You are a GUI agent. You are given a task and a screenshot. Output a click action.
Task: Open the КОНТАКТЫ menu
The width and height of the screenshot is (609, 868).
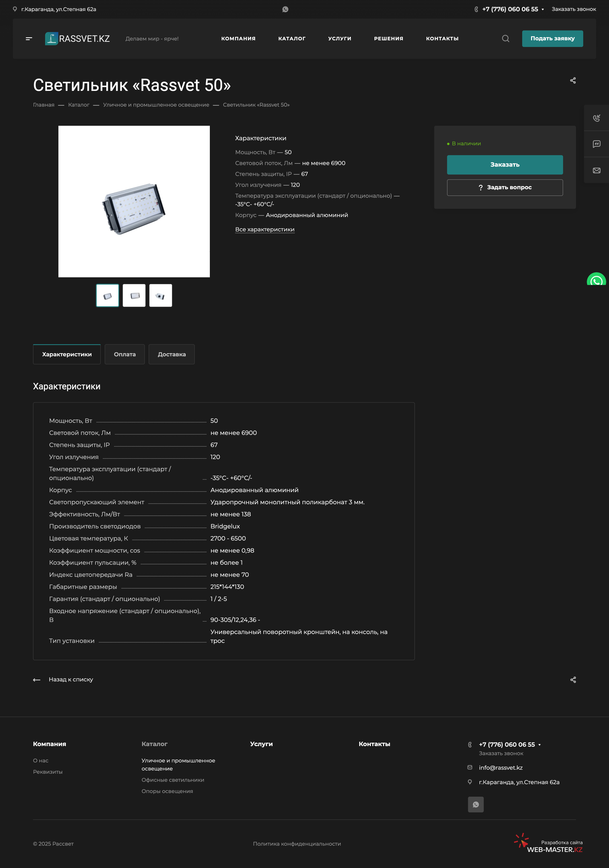442,39
